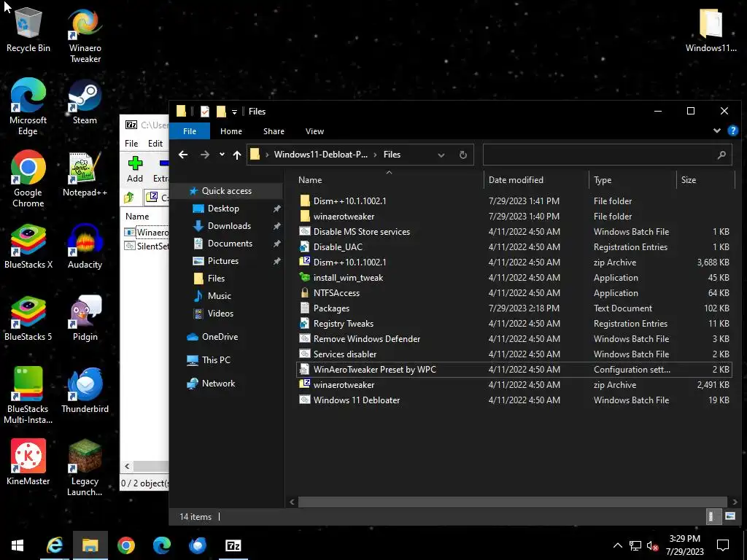Open the Google Chrome desktop shortcut
The image size is (747, 560).
pos(28,179)
